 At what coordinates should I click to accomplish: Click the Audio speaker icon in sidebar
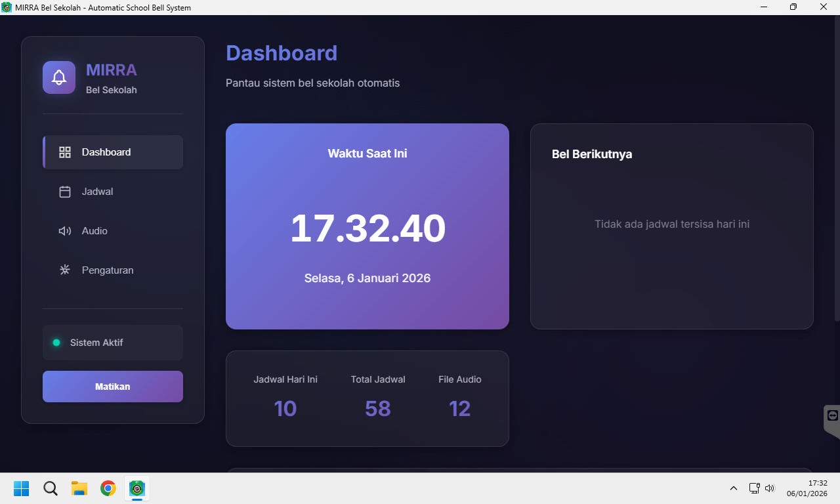click(x=65, y=231)
